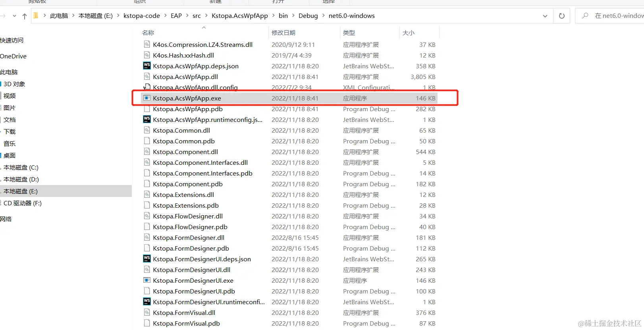Expand the chevron after kstopa-code in breadcrumb
The height and width of the screenshot is (330, 644).
pyautogui.click(x=165, y=16)
